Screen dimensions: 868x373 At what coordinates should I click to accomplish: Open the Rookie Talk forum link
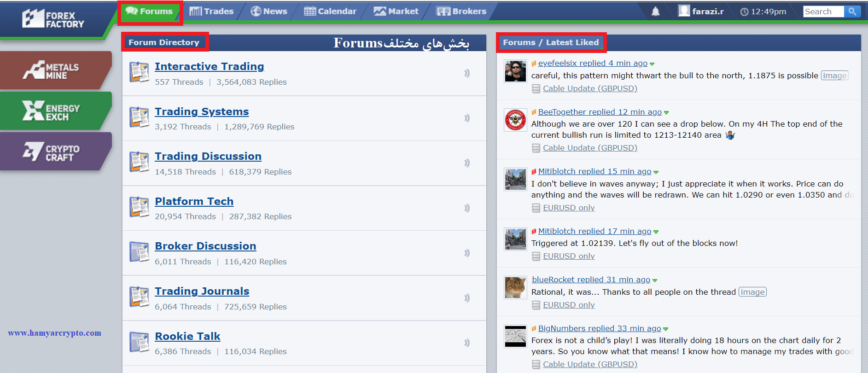click(187, 336)
